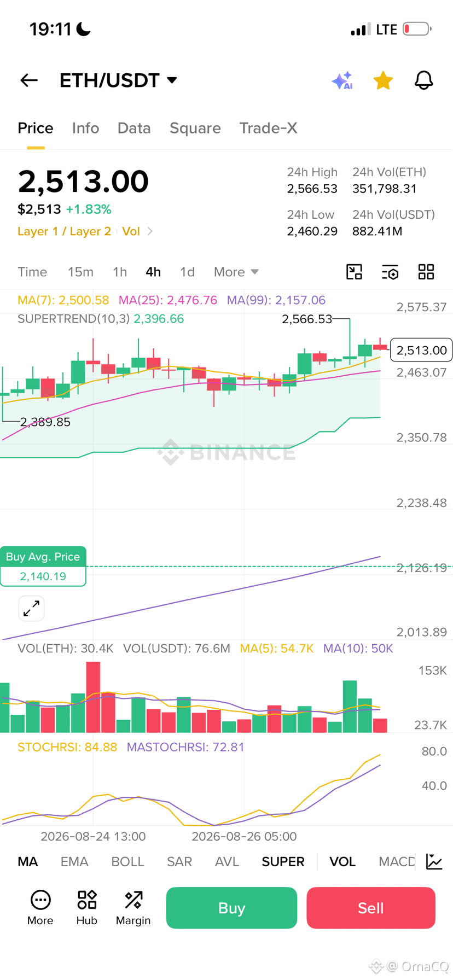Click the STOCHRSI: 84.88 legend

click(67, 747)
